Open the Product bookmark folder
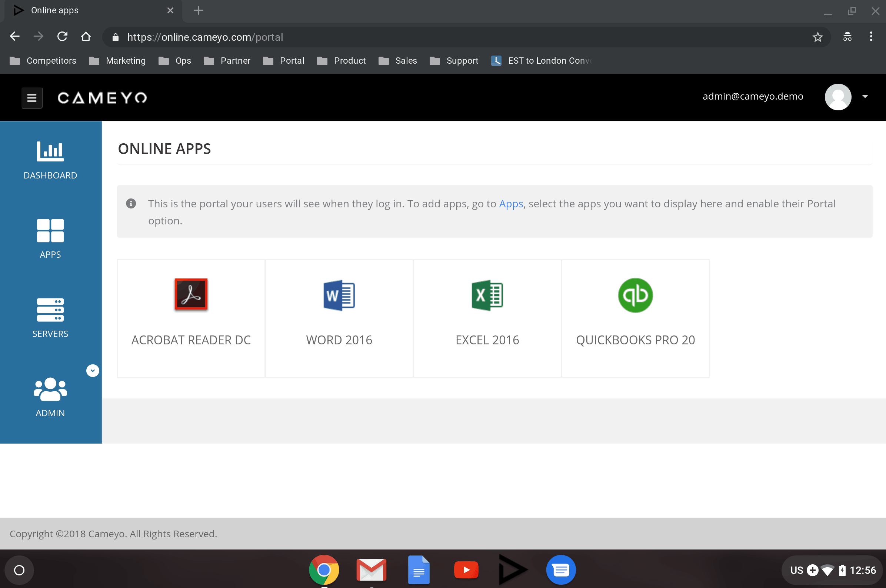Screen dimensions: 886x588 coord(342,61)
